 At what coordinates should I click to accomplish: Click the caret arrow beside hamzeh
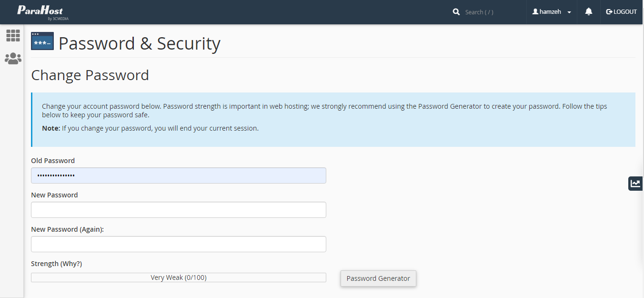tap(569, 12)
